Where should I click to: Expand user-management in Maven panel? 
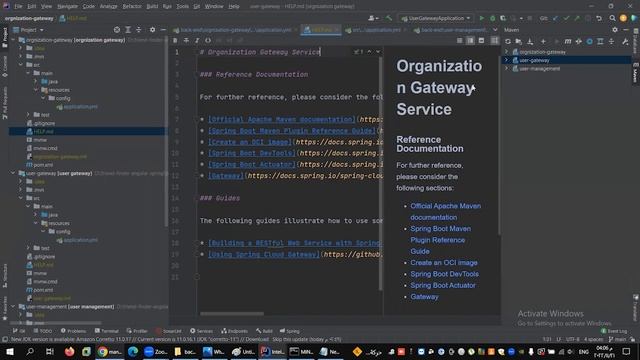click(x=507, y=69)
